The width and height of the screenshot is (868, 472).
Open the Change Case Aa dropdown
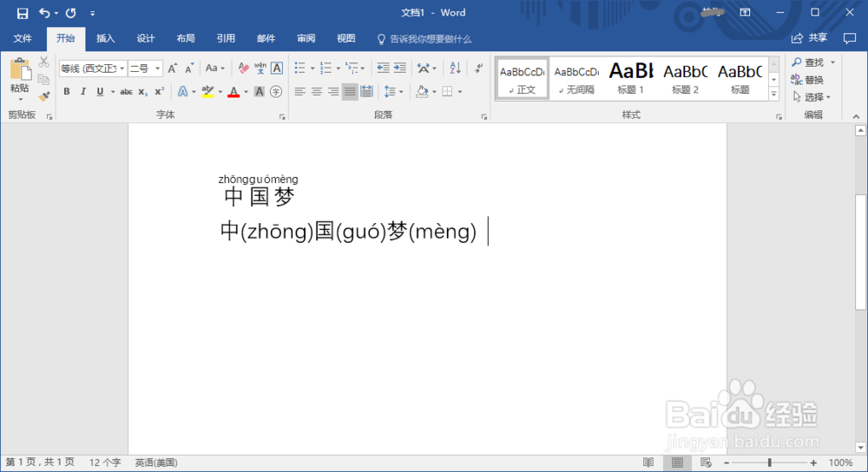(214, 68)
